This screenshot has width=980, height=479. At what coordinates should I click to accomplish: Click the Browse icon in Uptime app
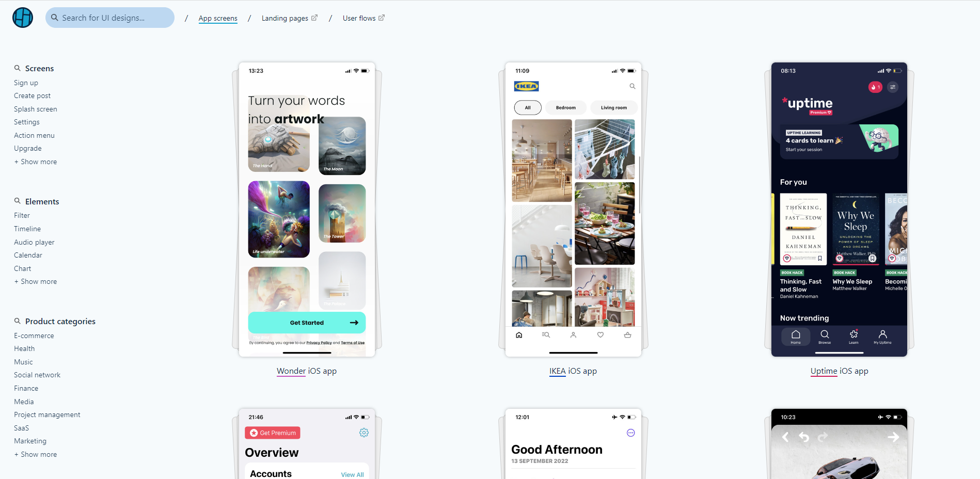[825, 337]
